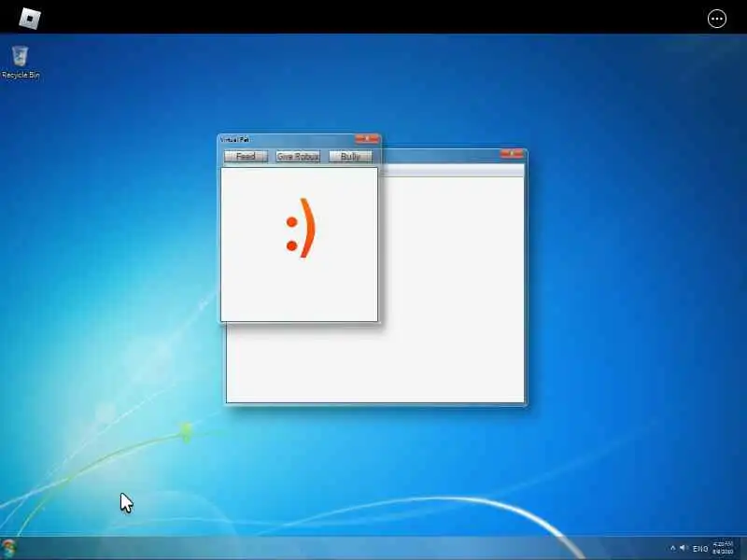The image size is (747, 560).
Task: Open the Recycle Bin desktop icon
Action: (20, 63)
